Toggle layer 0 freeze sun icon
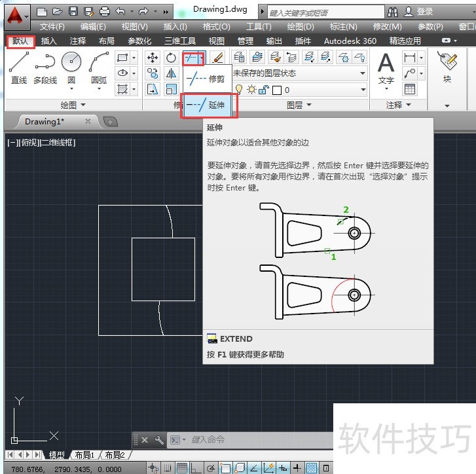476x474 pixels. click(251, 90)
